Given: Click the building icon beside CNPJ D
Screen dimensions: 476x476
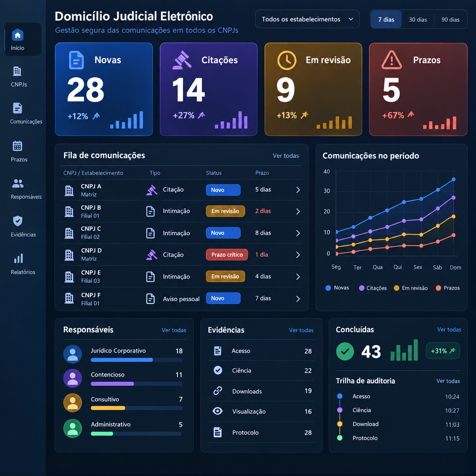Looking at the screenshot, I should click(69, 255).
